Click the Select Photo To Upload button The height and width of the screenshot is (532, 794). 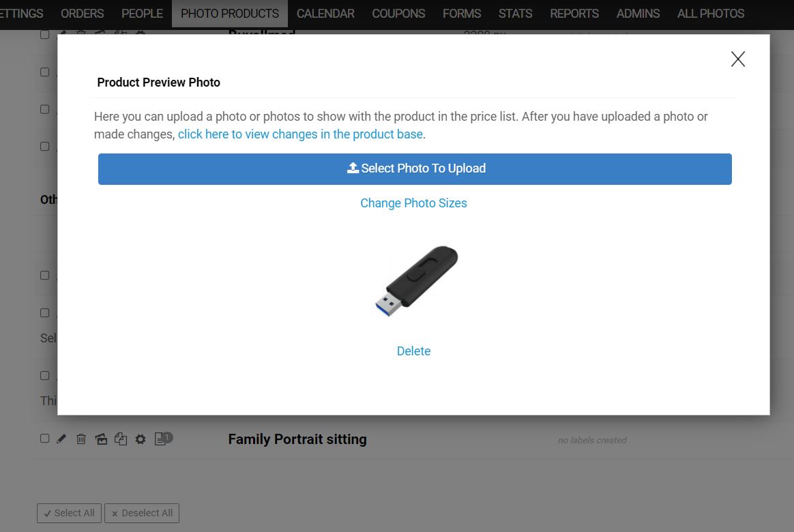pyautogui.click(x=415, y=169)
